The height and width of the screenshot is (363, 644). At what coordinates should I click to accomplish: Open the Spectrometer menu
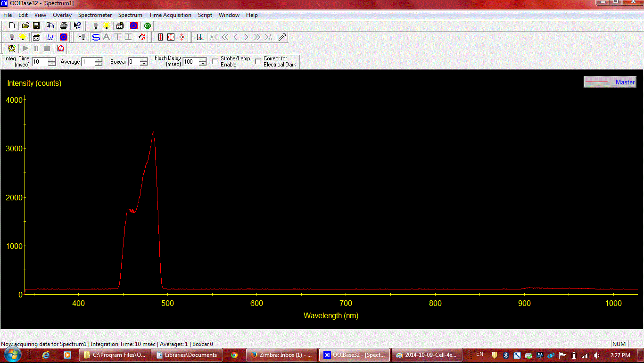click(x=95, y=15)
